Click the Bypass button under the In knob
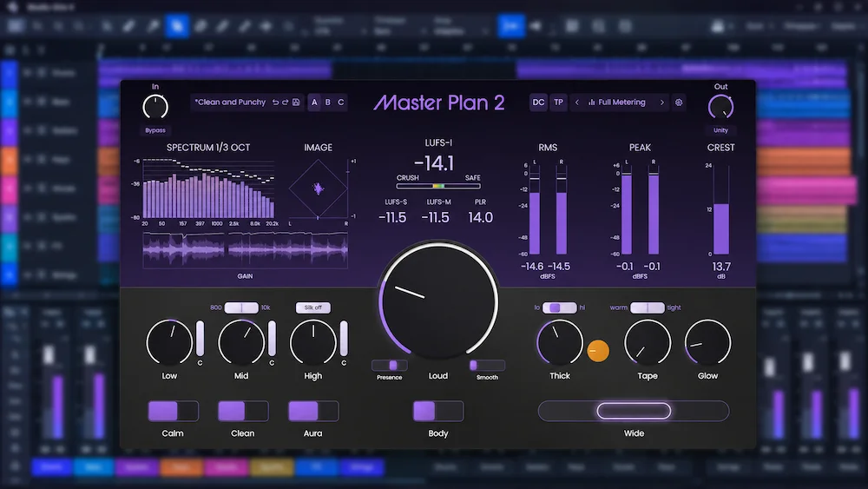868x489 pixels. pos(155,130)
